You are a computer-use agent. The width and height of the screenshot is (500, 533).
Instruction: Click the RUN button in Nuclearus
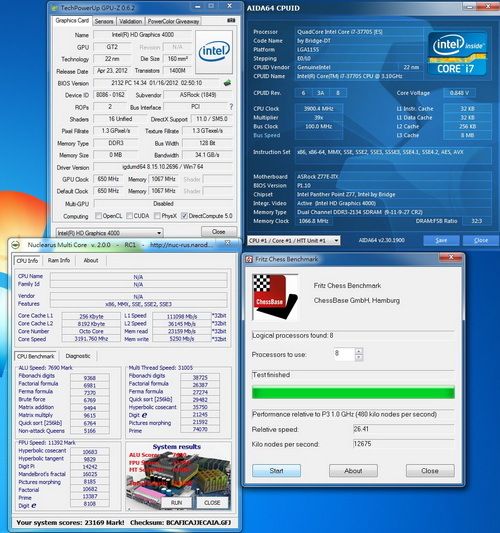176,503
